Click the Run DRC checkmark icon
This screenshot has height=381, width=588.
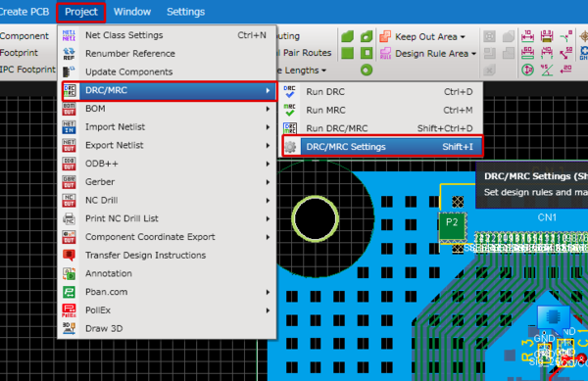tap(289, 92)
